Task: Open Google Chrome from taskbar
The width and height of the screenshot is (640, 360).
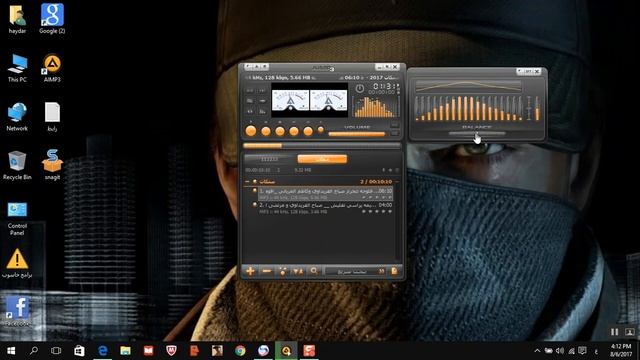Action: pos(240,351)
